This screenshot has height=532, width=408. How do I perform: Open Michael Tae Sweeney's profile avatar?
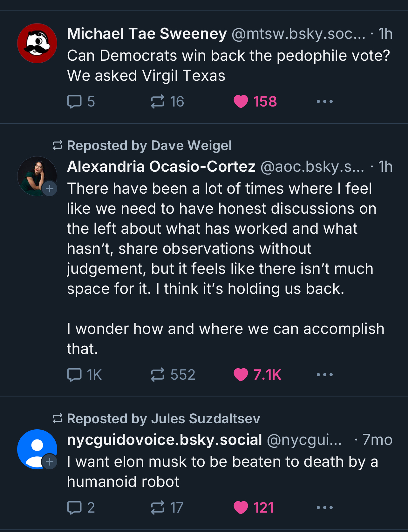[37, 43]
